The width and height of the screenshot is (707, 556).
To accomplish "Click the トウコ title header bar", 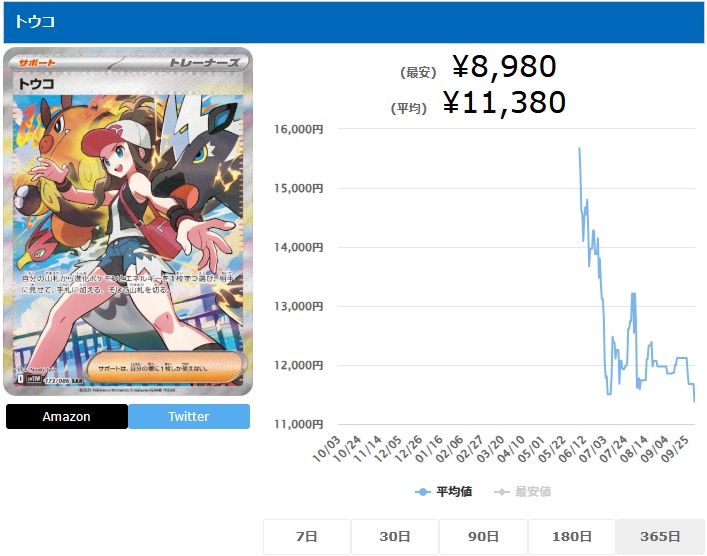I will coord(354,22).
